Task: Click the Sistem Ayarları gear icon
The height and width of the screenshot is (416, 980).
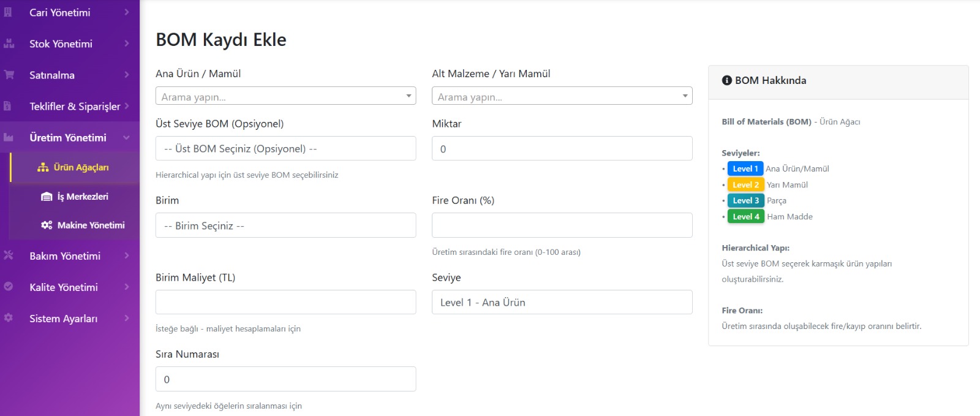Action: click(x=9, y=318)
